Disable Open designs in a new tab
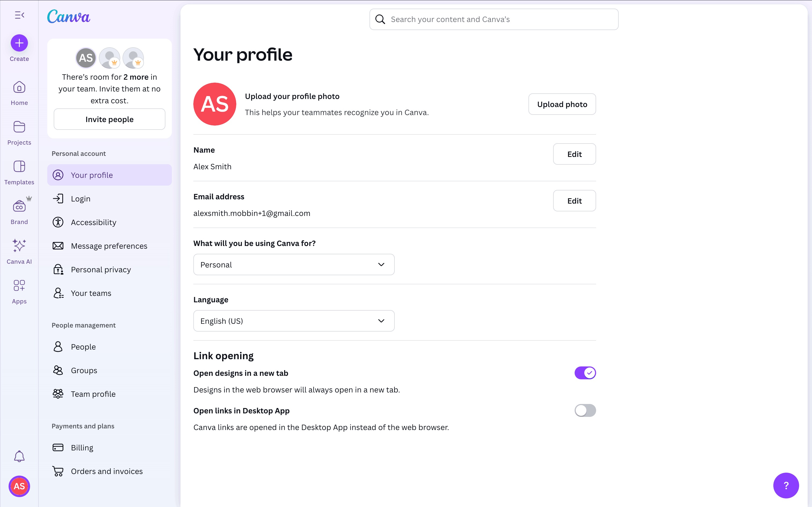Image resolution: width=812 pixels, height=507 pixels. (x=585, y=373)
